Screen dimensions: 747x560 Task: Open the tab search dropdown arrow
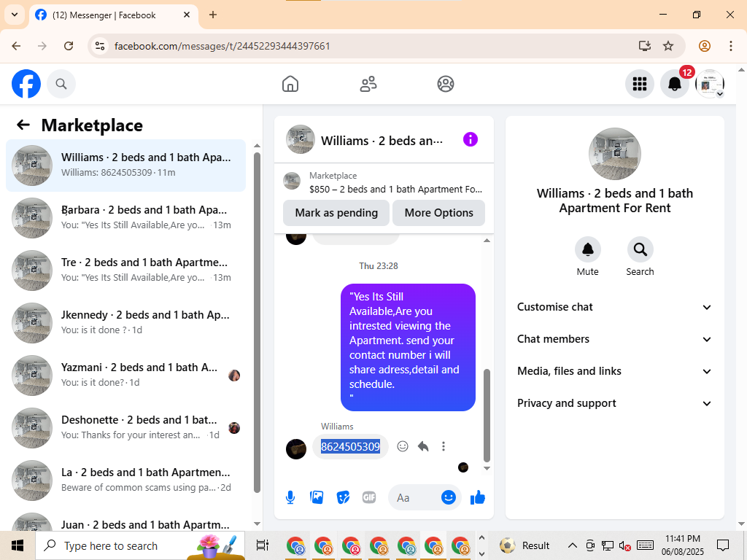15,15
